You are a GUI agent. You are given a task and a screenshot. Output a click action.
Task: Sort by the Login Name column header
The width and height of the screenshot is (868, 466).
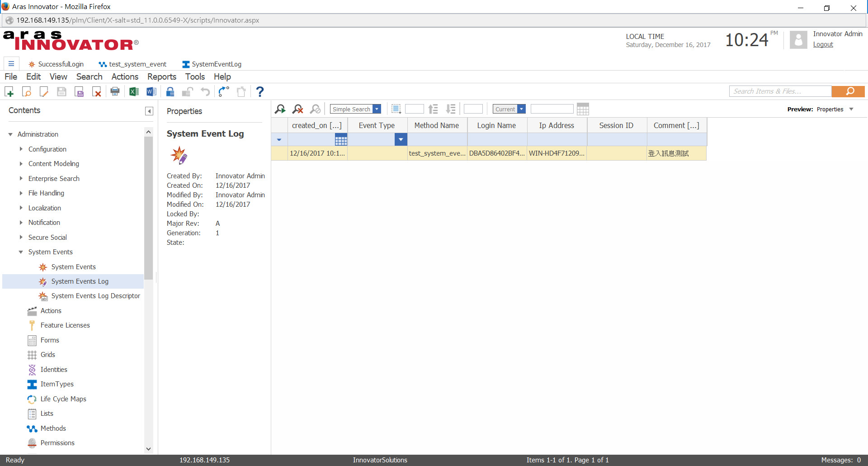pyautogui.click(x=496, y=125)
